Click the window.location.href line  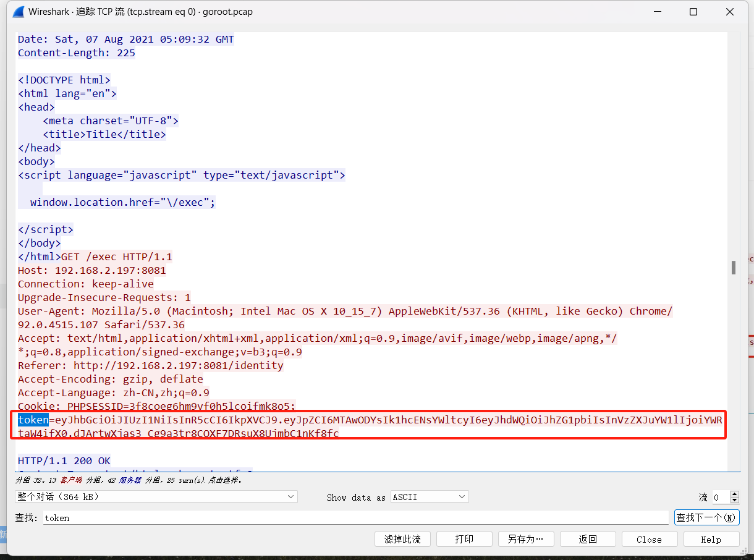tap(123, 202)
